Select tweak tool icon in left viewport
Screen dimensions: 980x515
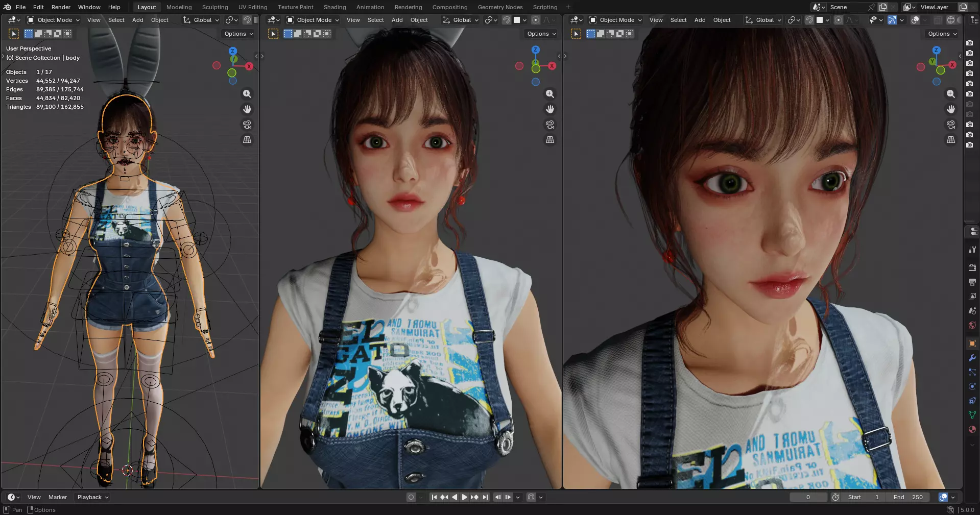(14, 34)
